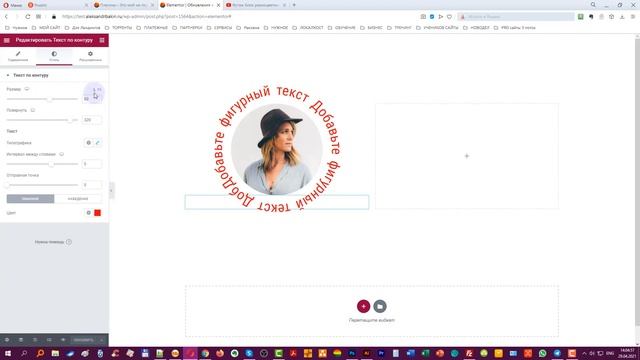Click the Повернуть slider handle
The width and height of the screenshot is (640, 360).
click(71, 120)
